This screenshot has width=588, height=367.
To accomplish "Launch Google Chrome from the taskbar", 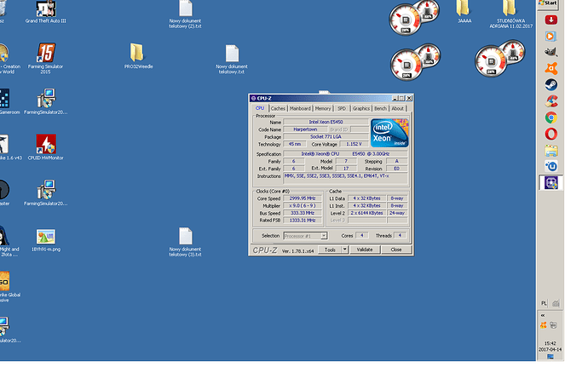I will point(551,118).
